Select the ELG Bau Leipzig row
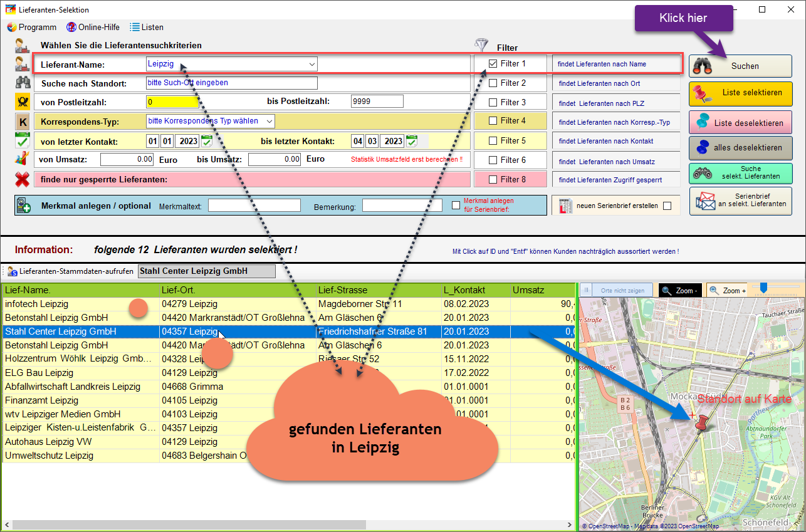This screenshot has height=532, width=806. [288, 373]
